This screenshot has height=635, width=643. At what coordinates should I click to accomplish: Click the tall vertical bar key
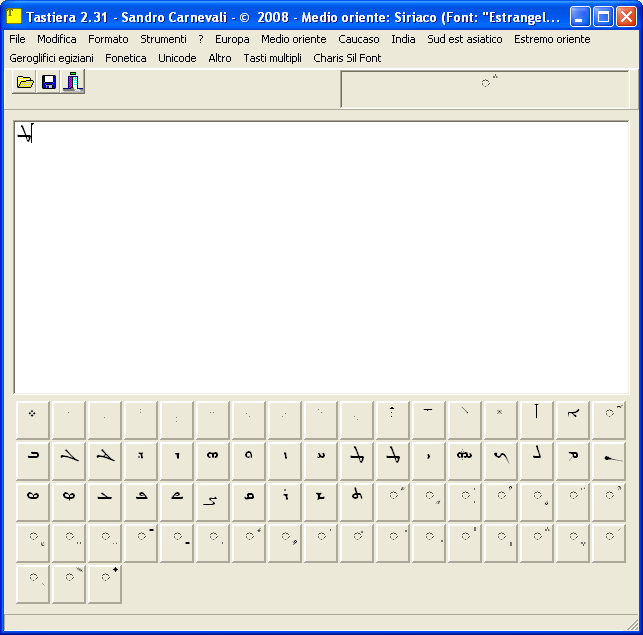[x=537, y=420]
